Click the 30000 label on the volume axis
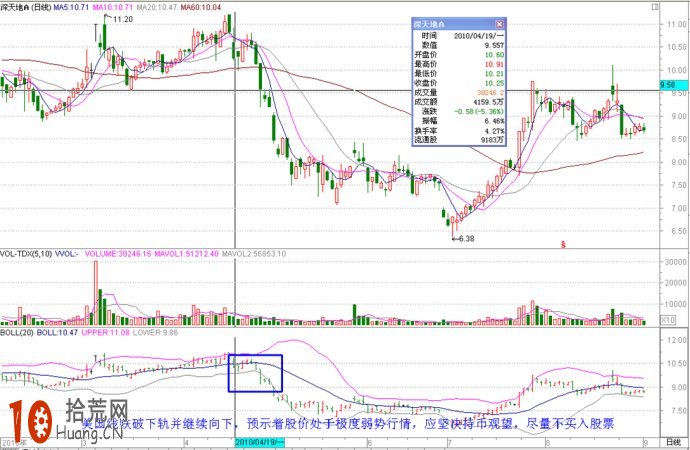This screenshot has width=690, height=450. click(x=676, y=262)
